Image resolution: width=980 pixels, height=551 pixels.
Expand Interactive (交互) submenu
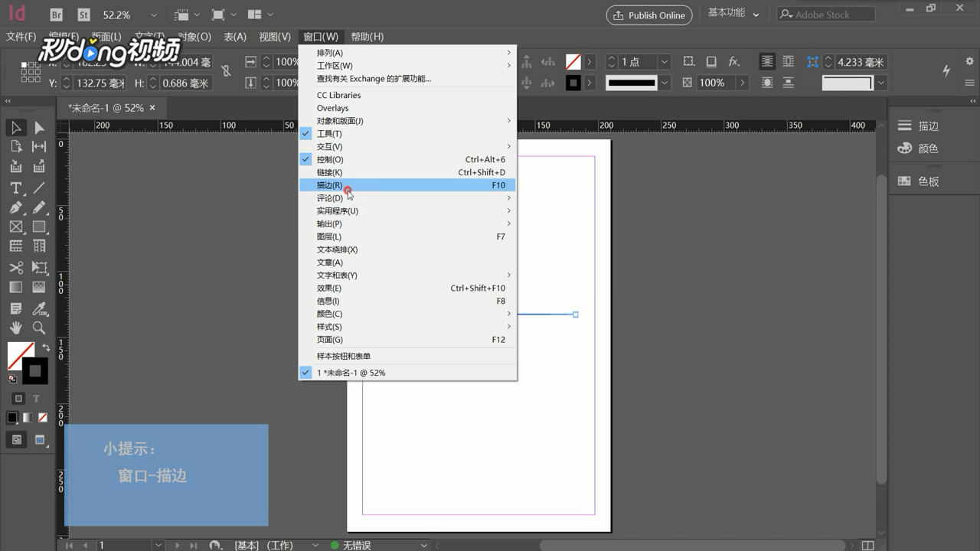click(x=407, y=146)
